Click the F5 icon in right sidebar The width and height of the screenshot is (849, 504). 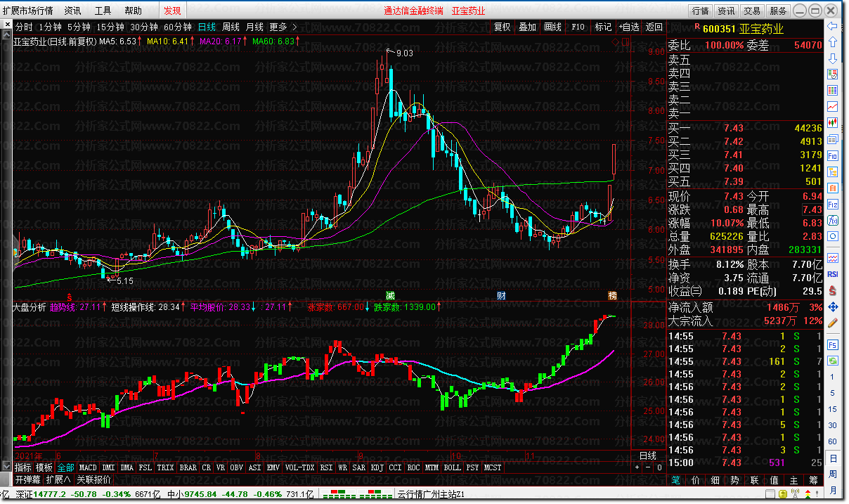pyautogui.click(x=833, y=344)
